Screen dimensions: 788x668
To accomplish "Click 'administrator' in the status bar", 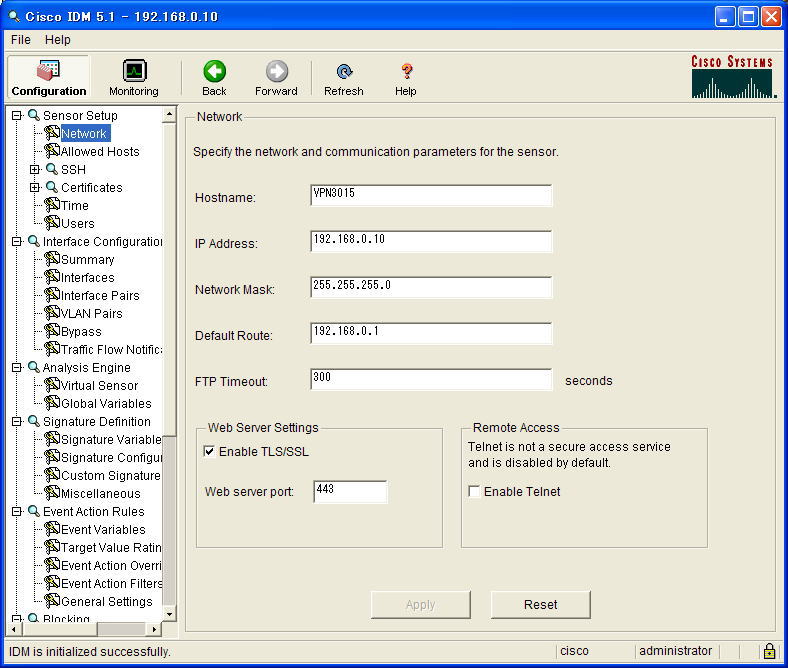I will tap(675, 651).
